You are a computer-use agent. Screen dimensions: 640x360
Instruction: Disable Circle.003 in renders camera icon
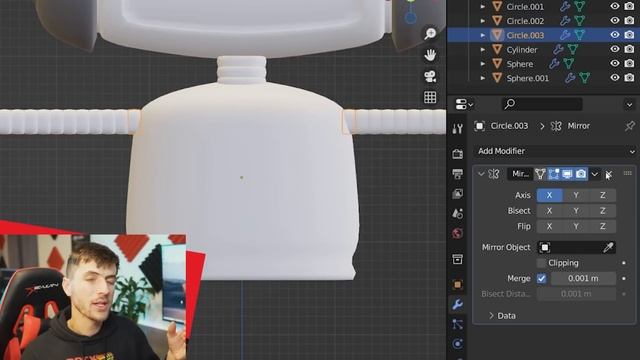[629, 35]
